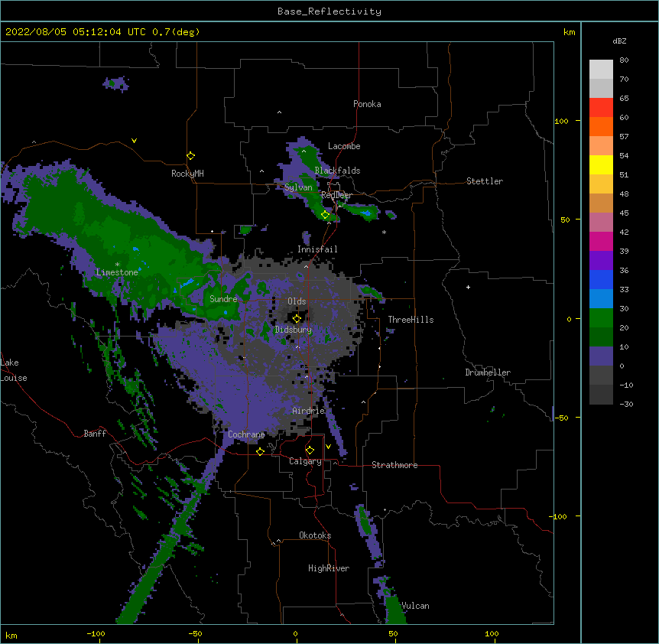
Task: Click the Okotoks town label
Action: pos(315,535)
